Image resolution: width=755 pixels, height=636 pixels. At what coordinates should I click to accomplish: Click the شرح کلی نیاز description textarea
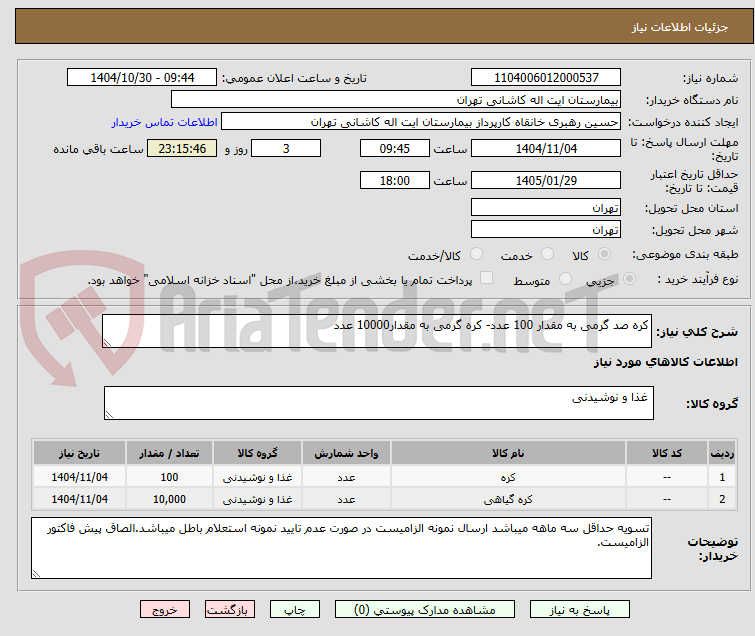[377, 331]
